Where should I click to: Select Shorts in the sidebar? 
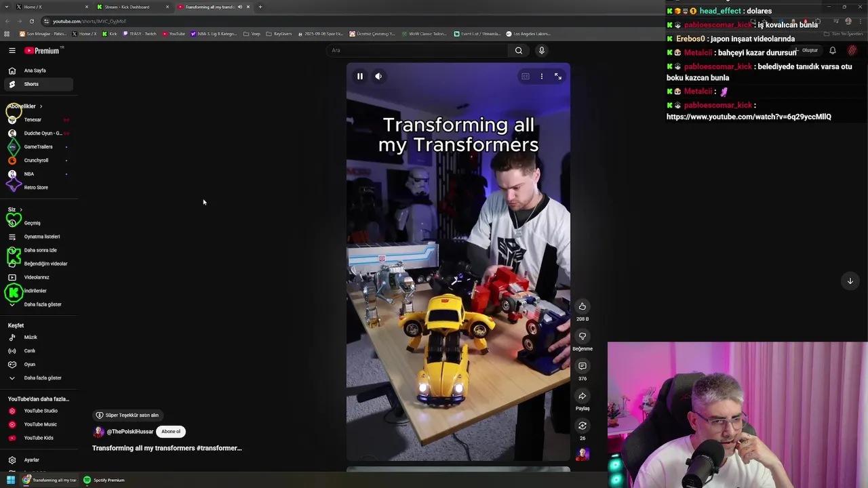[x=37, y=84]
